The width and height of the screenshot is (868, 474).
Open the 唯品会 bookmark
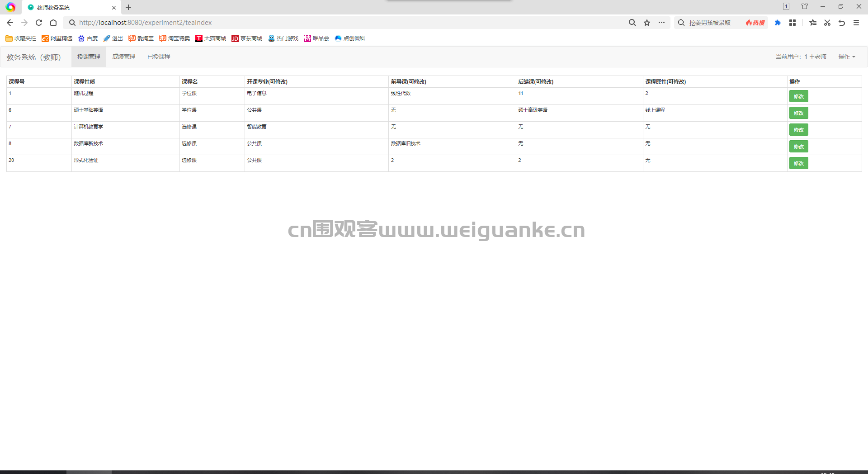pyautogui.click(x=316, y=38)
